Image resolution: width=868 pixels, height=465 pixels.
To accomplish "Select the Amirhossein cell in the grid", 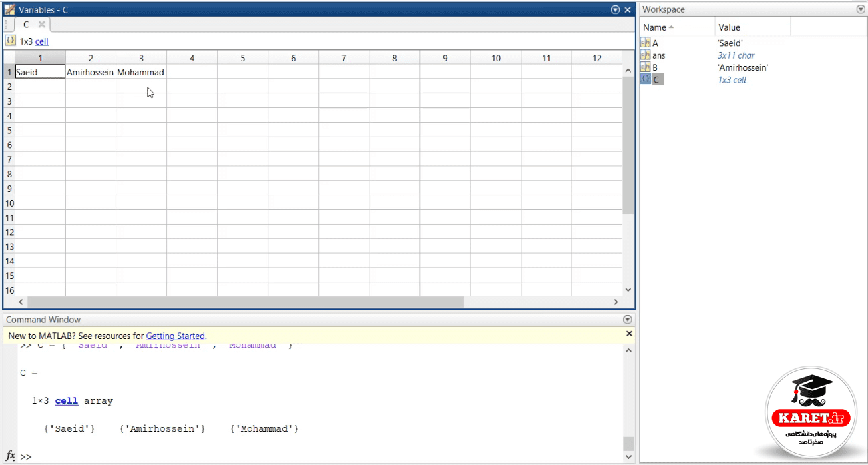I will click(91, 72).
